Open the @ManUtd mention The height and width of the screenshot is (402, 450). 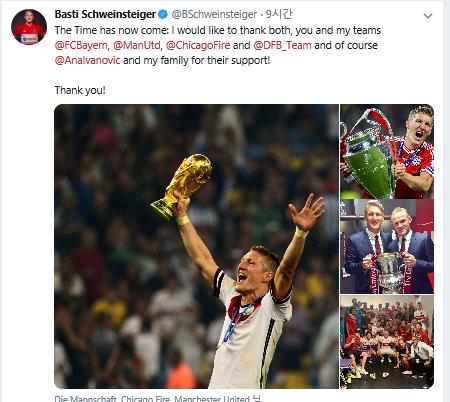(137, 45)
